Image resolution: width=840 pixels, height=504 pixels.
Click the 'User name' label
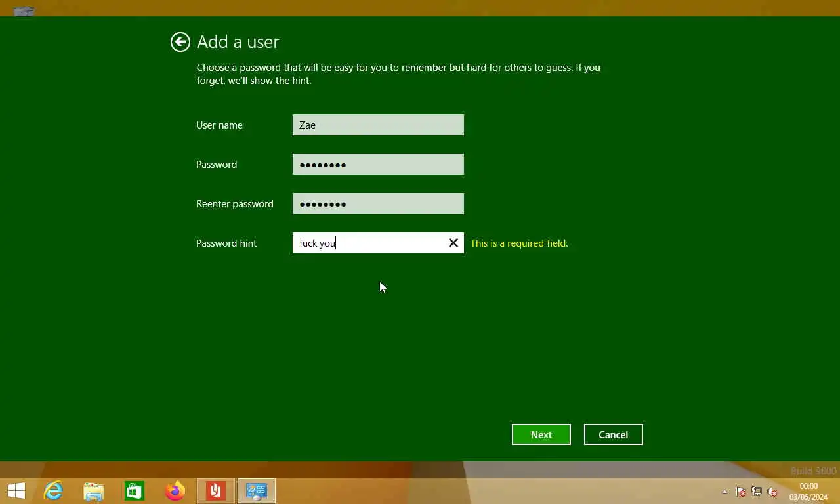point(219,125)
